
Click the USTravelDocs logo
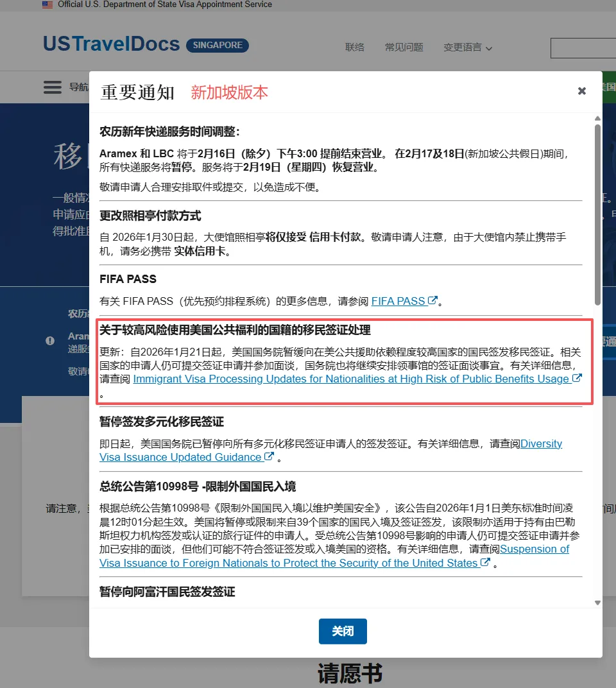(x=111, y=44)
